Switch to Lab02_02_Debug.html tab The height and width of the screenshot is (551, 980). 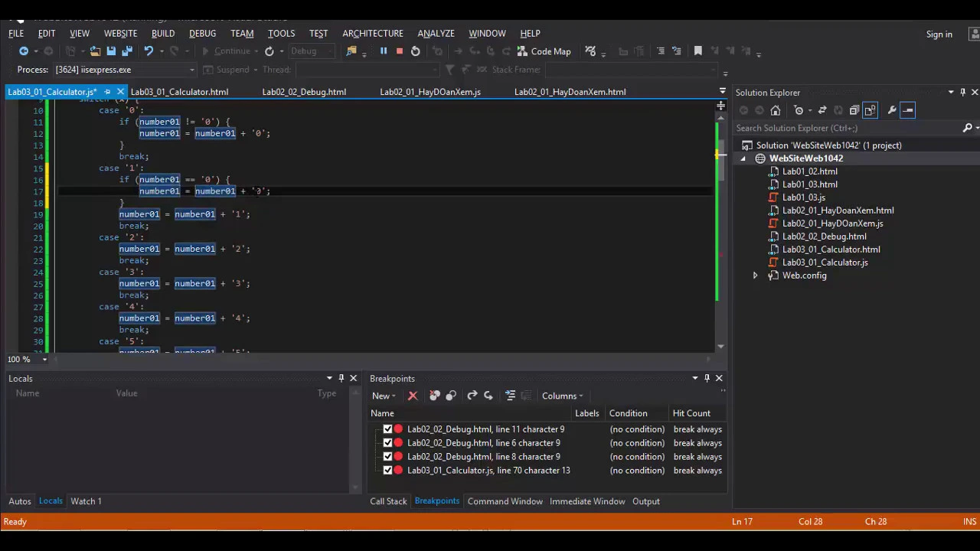click(x=304, y=92)
